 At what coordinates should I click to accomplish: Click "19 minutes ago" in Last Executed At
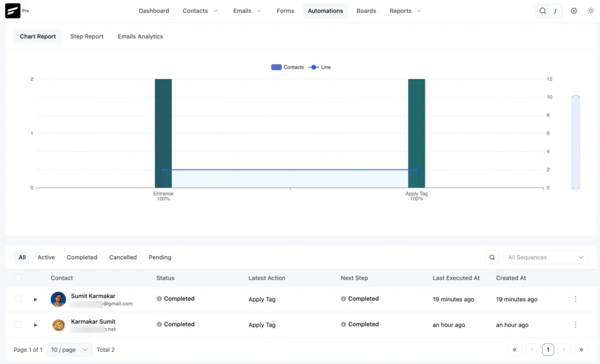(x=453, y=300)
